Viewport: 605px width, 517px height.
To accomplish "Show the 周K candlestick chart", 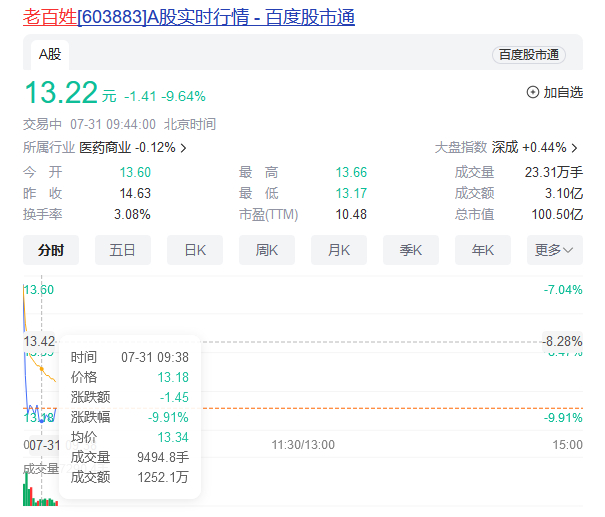I will (x=267, y=249).
